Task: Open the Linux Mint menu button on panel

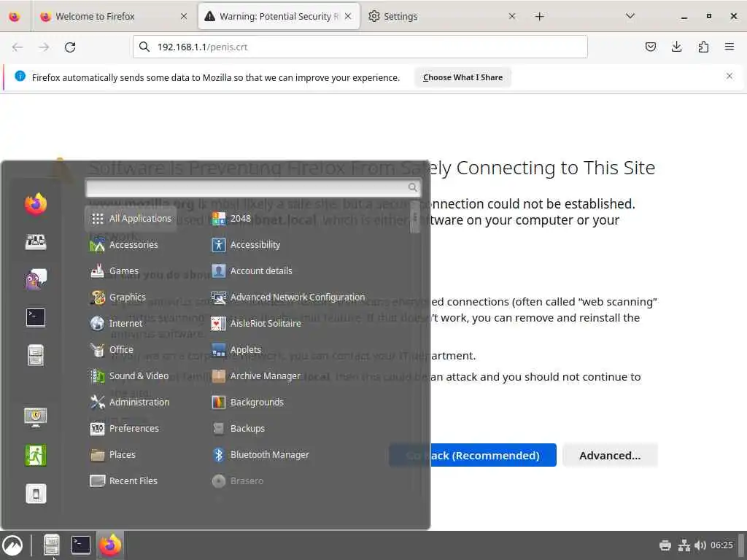Action: 13,545
